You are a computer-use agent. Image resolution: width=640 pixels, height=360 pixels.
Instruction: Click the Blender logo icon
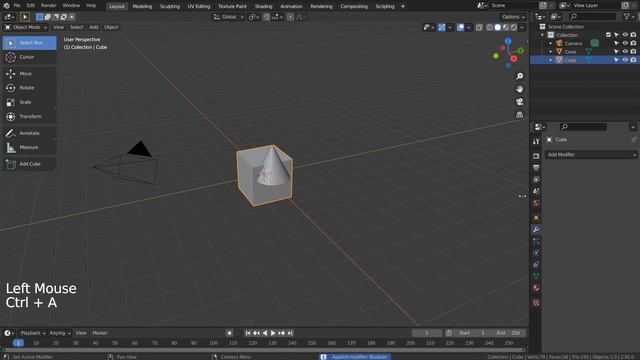tap(6, 6)
